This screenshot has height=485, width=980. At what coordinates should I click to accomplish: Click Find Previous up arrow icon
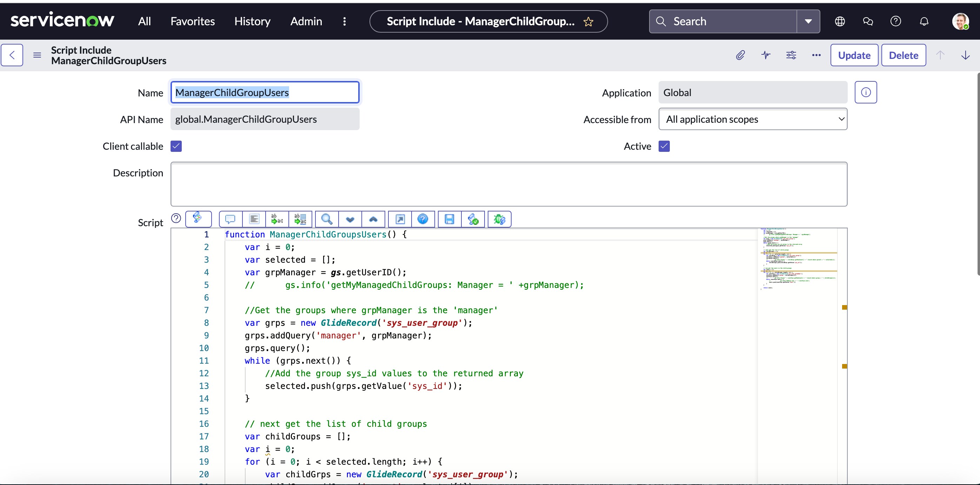[x=373, y=219]
